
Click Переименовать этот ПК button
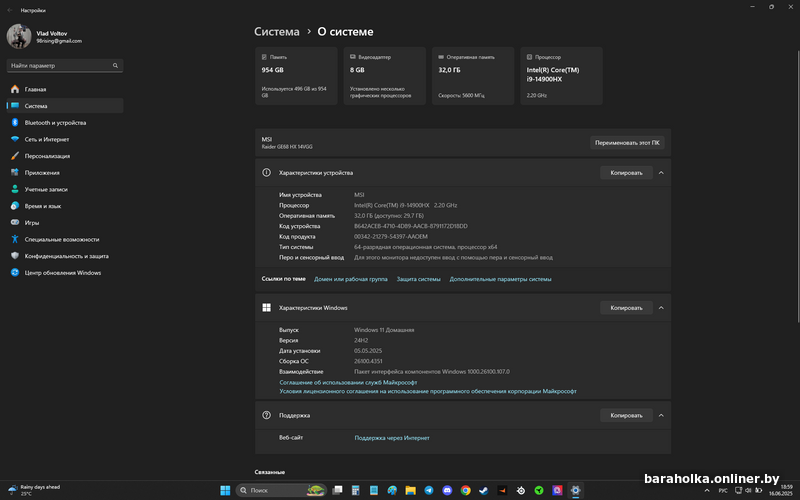[627, 143]
